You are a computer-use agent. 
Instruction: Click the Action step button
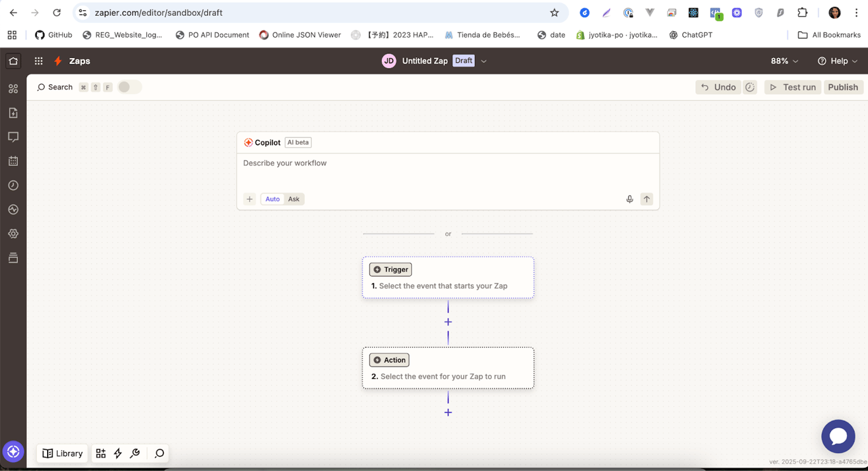coord(390,360)
